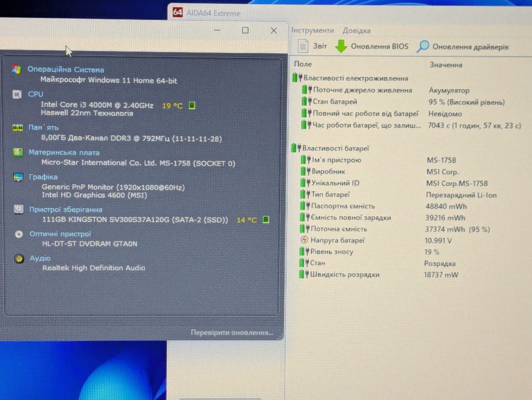Click the Intel HD Graphics 4600 (MSI) text
Image resolution: width=532 pixels, height=400 pixels.
tap(95, 195)
